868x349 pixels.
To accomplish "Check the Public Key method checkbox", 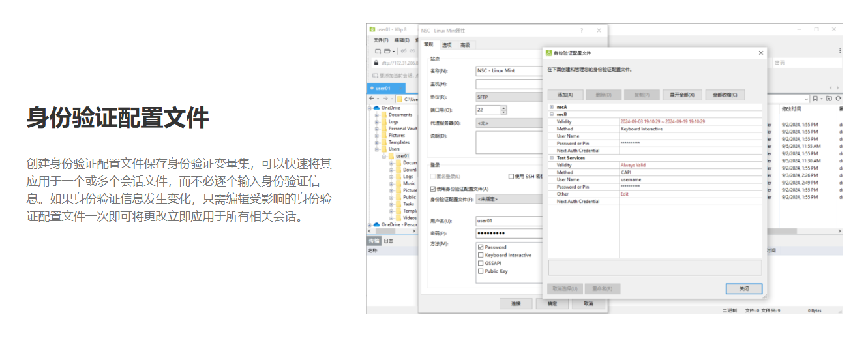I will 481,271.
